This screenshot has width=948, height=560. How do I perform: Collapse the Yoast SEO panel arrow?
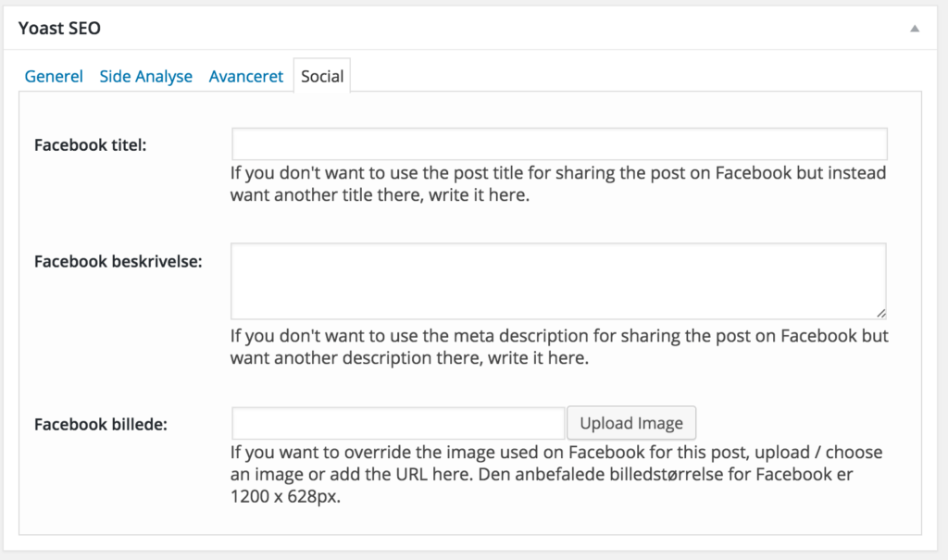(x=915, y=29)
